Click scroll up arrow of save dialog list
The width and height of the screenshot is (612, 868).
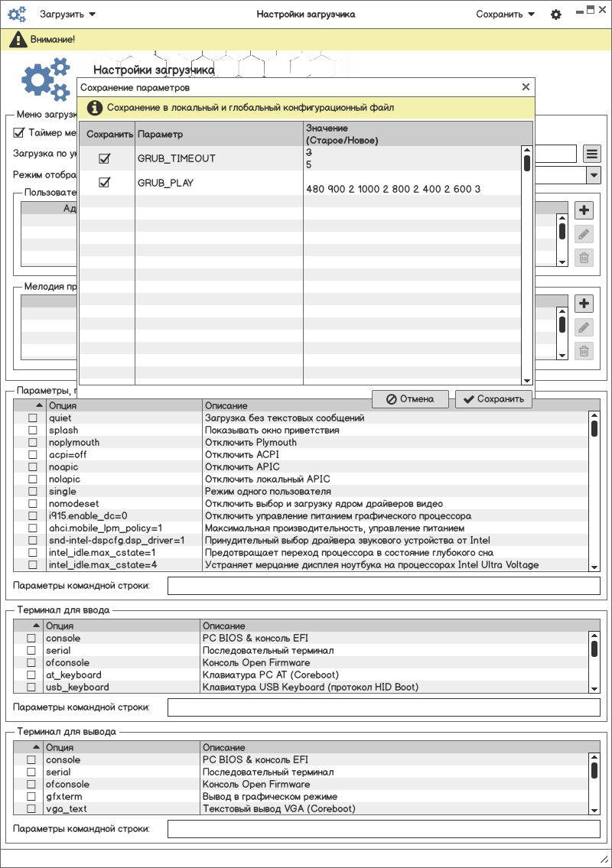click(527, 150)
